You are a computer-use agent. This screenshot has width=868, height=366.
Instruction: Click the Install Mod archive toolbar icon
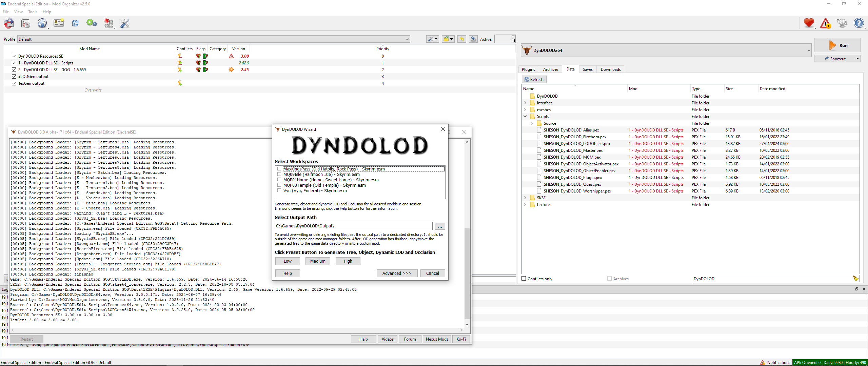pos(25,23)
